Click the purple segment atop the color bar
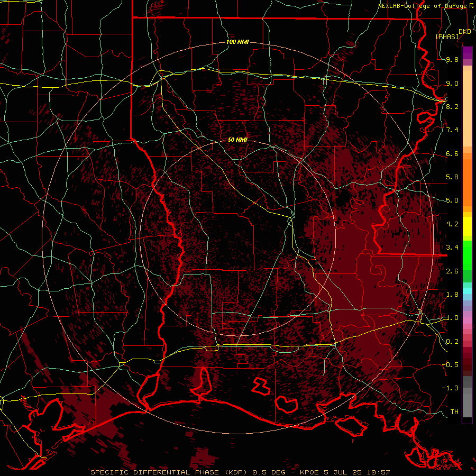This screenshot has width=476, height=476. pos(467,53)
